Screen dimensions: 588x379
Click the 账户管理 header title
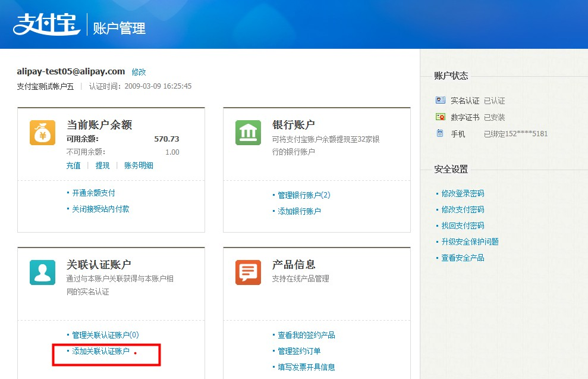[120, 29]
